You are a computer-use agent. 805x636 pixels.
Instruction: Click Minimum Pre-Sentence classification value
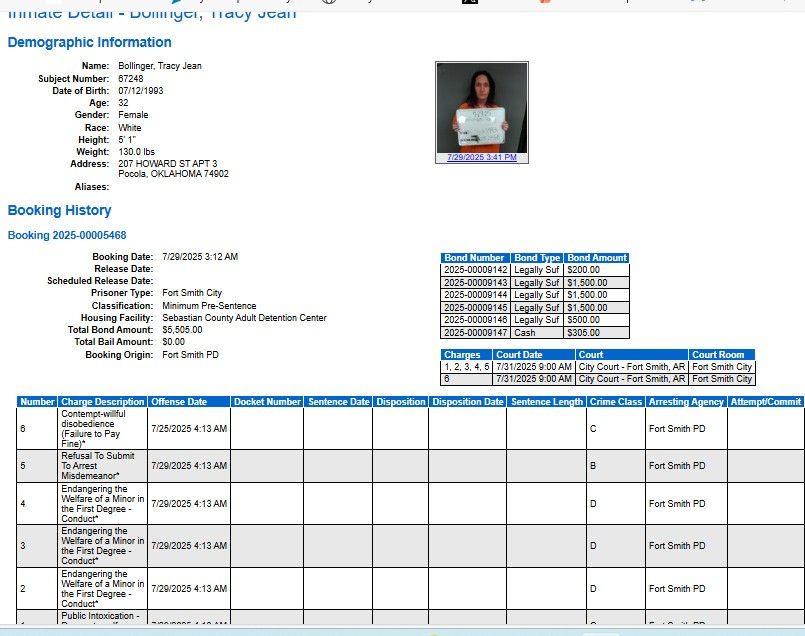click(209, 306)
